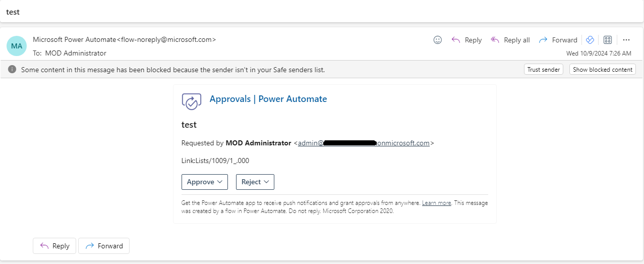Viewport: 644px width, 264px height.
Task: Click the bold 'test' title in approval card
Action: 189,125
